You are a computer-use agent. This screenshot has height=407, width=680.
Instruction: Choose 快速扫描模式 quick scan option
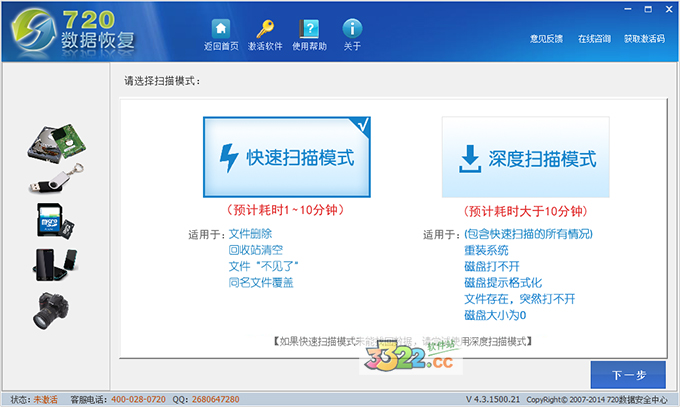click(287, 157)
